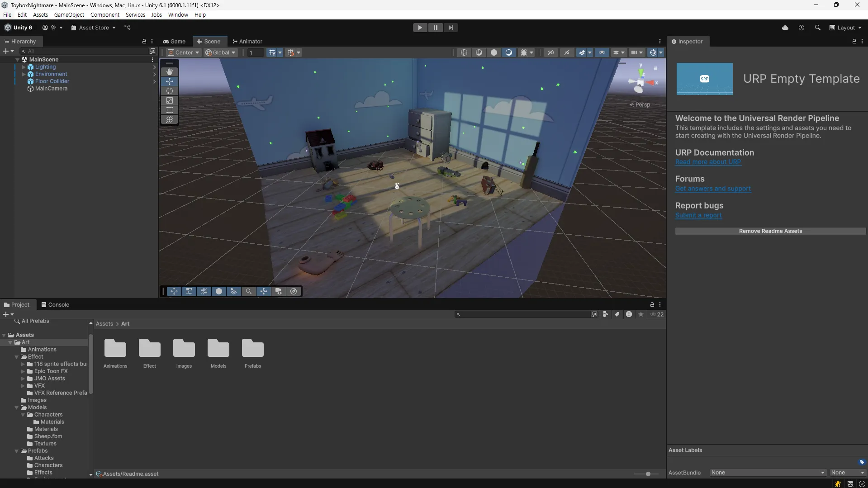Select unlit draw mode circle icon
Image resolution: width=868 pixels, height=488 pixels.
(x=494, y=52)
